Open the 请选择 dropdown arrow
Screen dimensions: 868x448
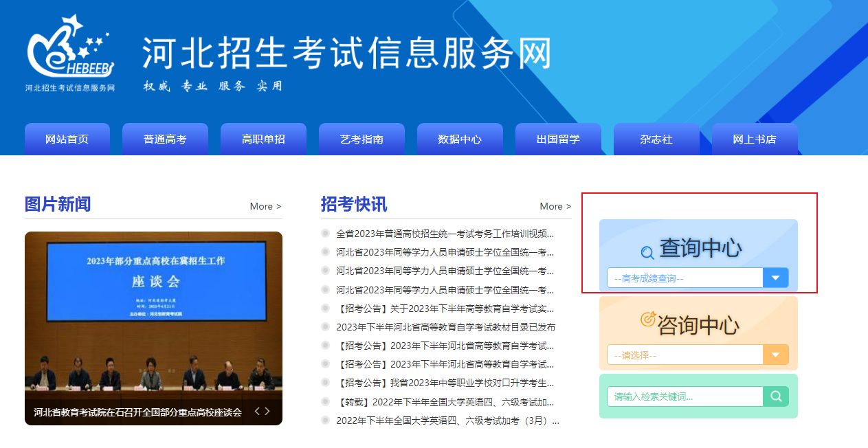(x=776, y=355)
